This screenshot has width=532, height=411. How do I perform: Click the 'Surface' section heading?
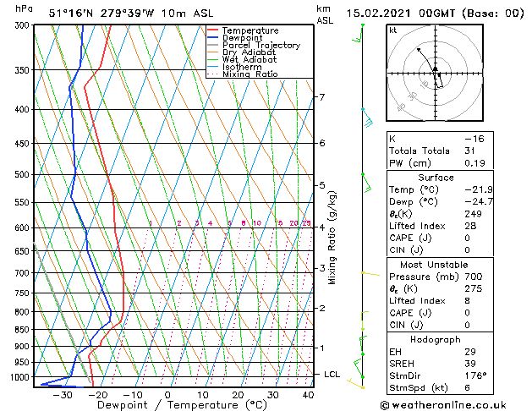(436, 178)
